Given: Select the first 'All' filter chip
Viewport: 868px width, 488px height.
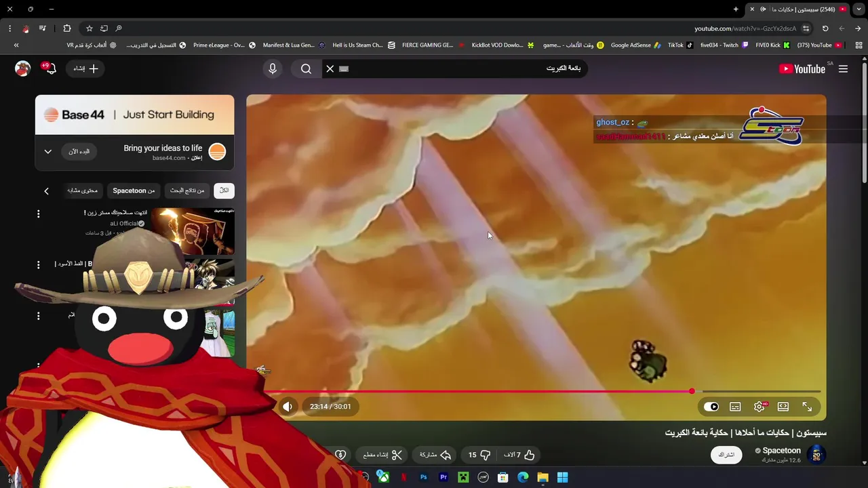Looking at the screenshot, I should click(x=224, y=190).
